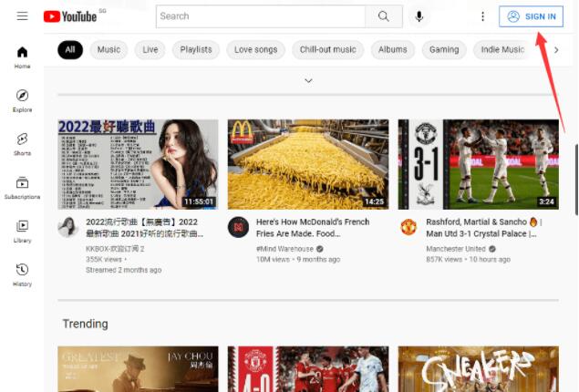Select the Albums filter chip
Screen dimensions: 579x392
[x=392, y=50]
